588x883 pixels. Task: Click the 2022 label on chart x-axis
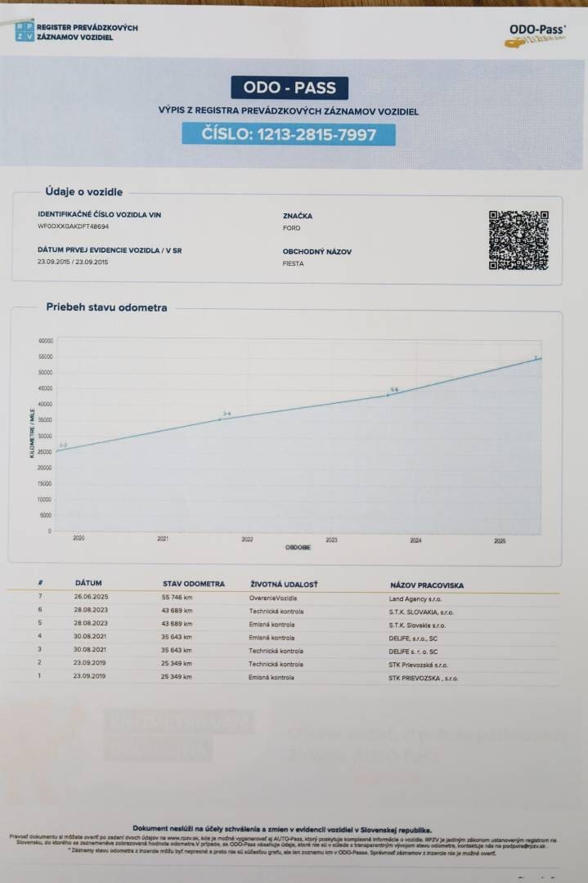click(247, 540)
